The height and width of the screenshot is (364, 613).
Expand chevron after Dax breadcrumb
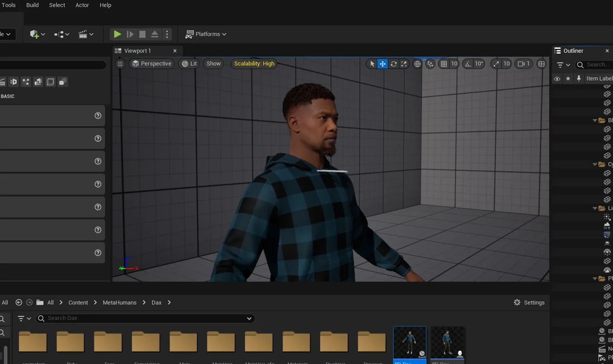point(169,303)
